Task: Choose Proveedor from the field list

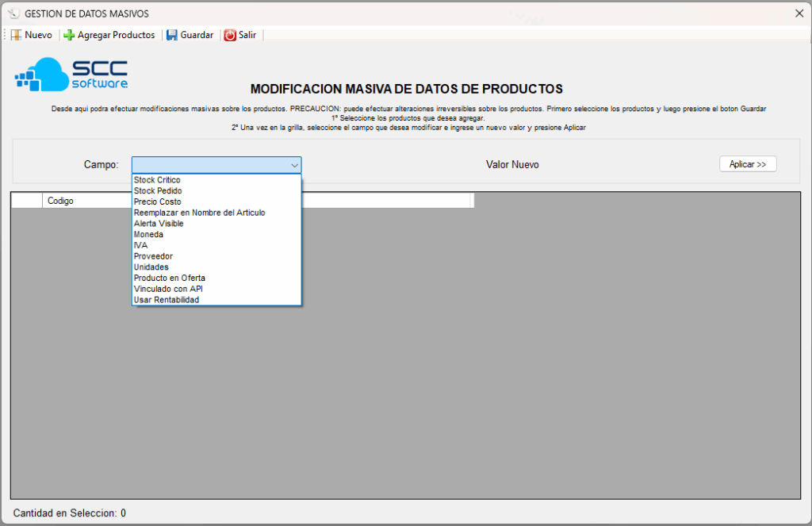Action: pyautogui.click(x=153, y=256)
